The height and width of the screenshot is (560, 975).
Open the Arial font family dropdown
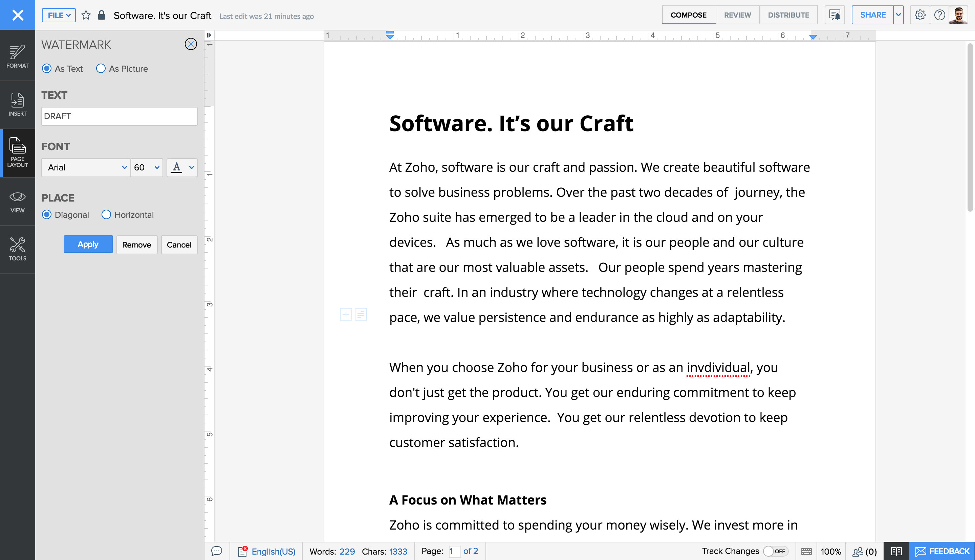point(86,167)
